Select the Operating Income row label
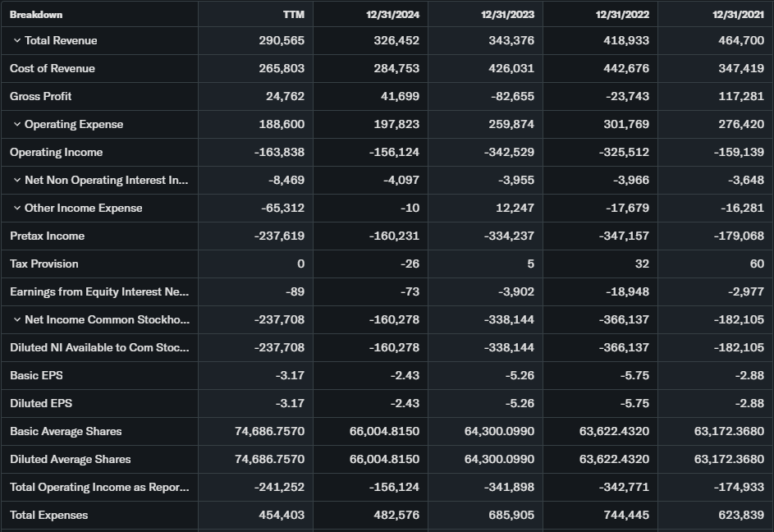 point(57,153)
